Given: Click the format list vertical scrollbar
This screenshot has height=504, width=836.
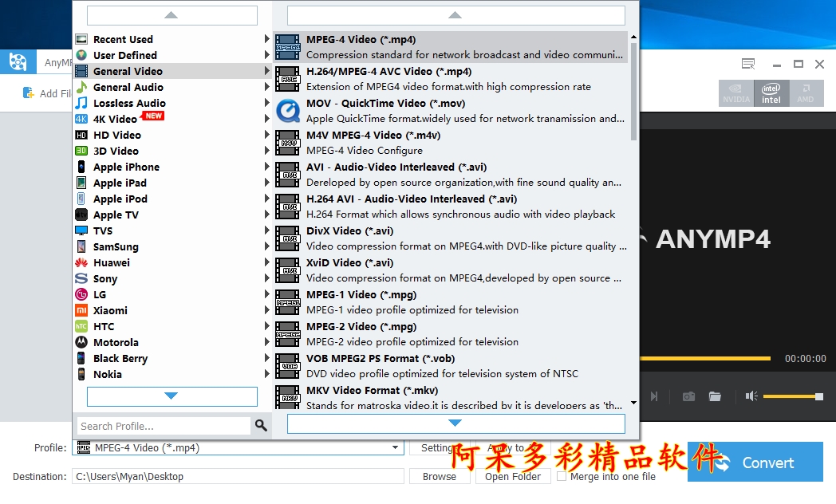Looking at the screenshot, I should coord(633,92).
